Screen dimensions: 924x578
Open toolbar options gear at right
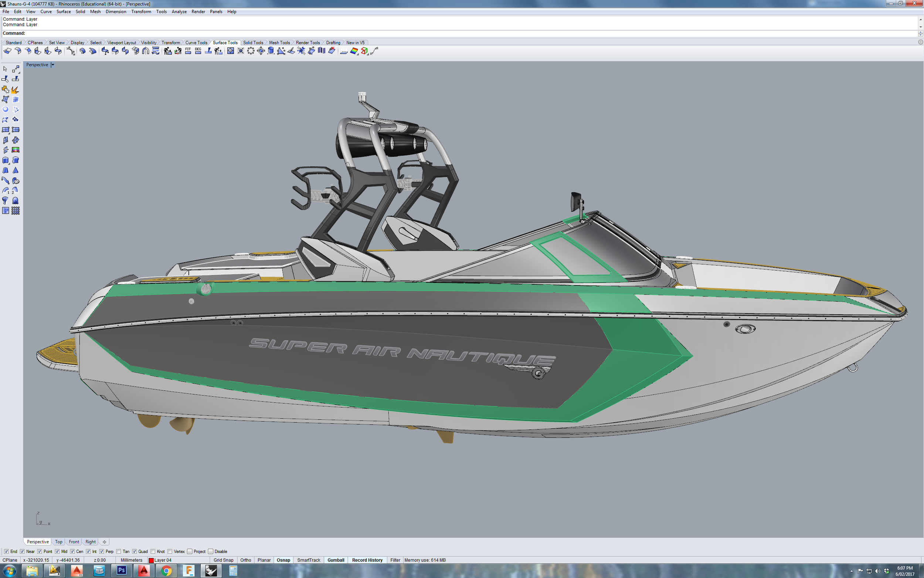[x=920, y=42]
